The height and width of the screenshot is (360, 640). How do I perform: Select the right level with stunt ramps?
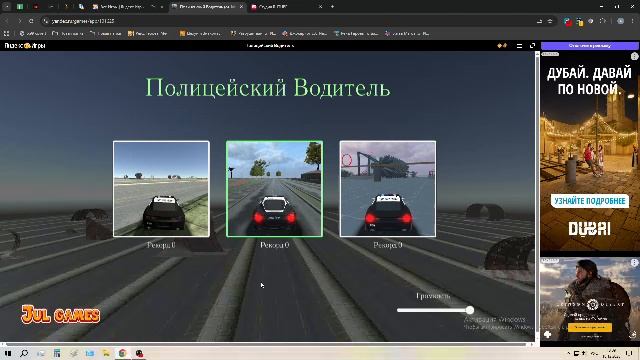(388, 189)
